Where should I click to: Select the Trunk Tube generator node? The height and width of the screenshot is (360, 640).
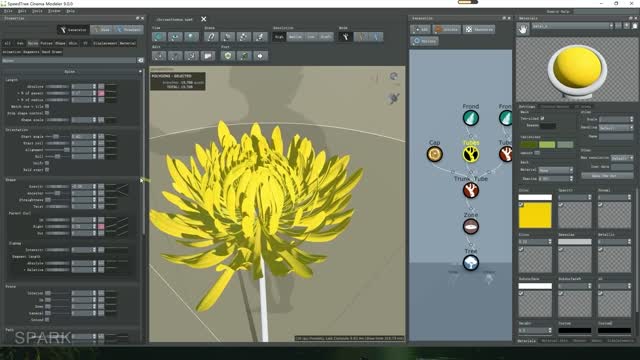coord(471,191)
